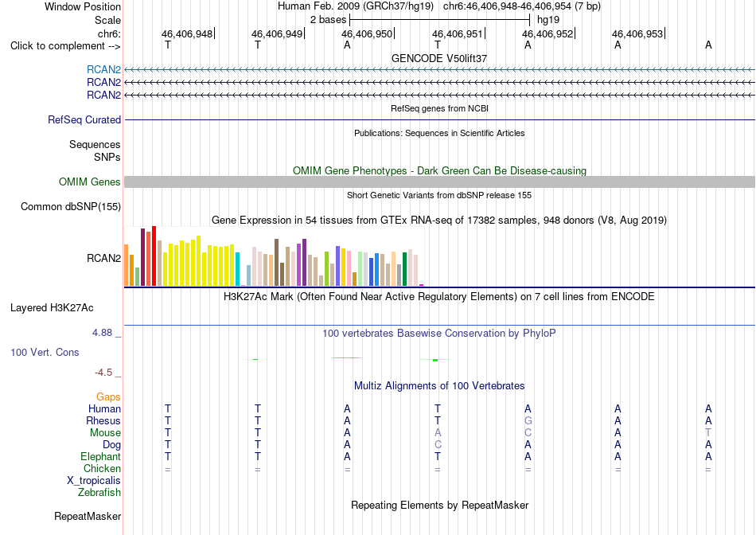Click the C base in the Dog row
Screen dimensions: 756x535
[x=438, y=444]
